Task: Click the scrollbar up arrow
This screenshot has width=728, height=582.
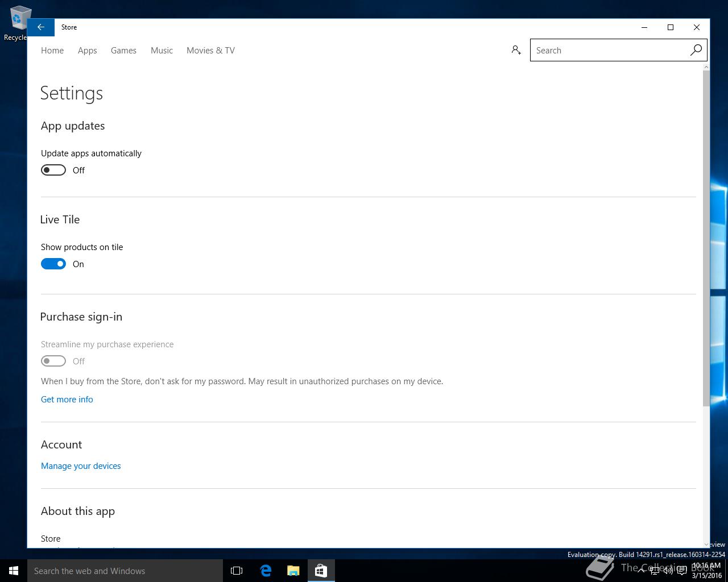Action: coord(706,67)
